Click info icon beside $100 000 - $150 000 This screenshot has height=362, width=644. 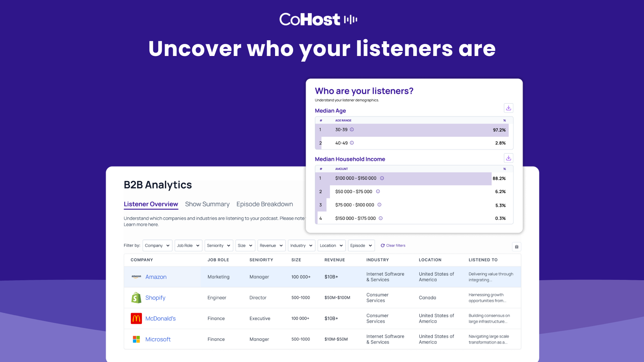pyautogui.click(x=382, y=178)
